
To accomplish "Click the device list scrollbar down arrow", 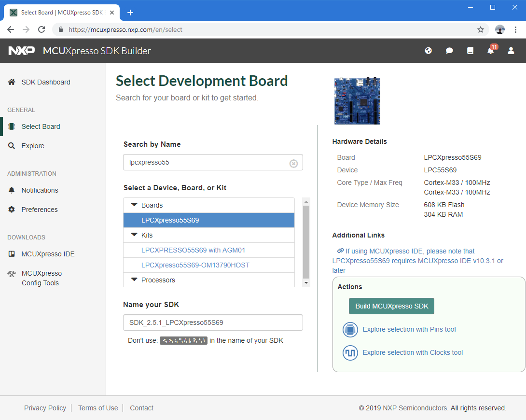I will (x=306, y=283).
